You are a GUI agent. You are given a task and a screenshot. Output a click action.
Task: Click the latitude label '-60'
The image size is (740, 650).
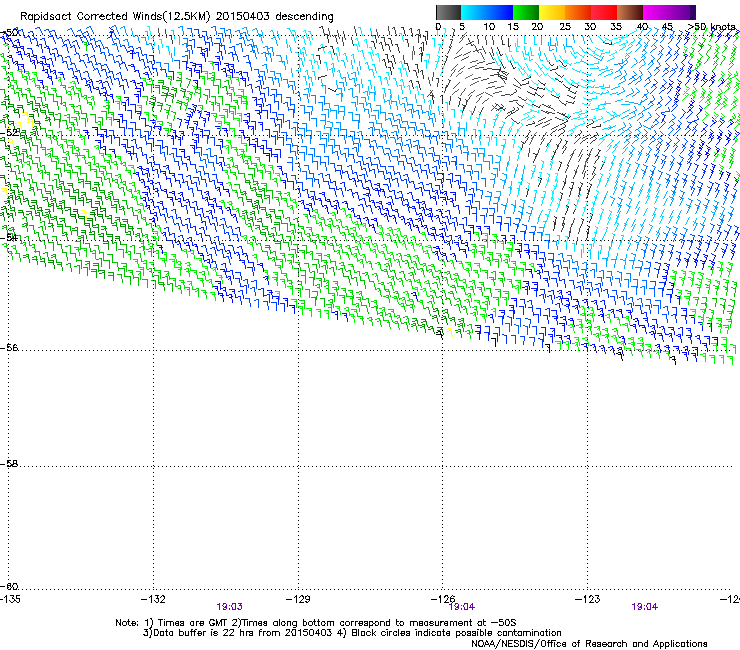point(9,587)
